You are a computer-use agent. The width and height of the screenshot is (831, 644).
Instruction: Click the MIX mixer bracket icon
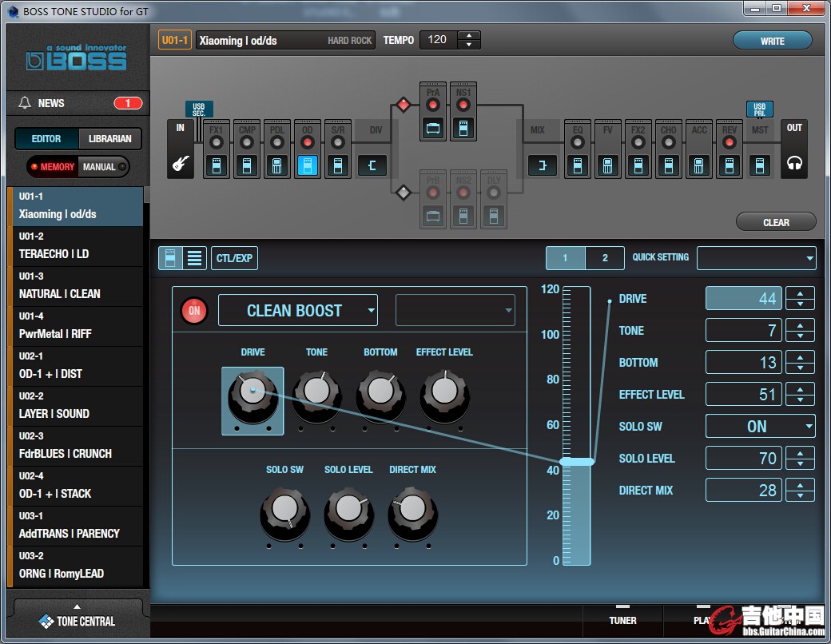point(543,165)
